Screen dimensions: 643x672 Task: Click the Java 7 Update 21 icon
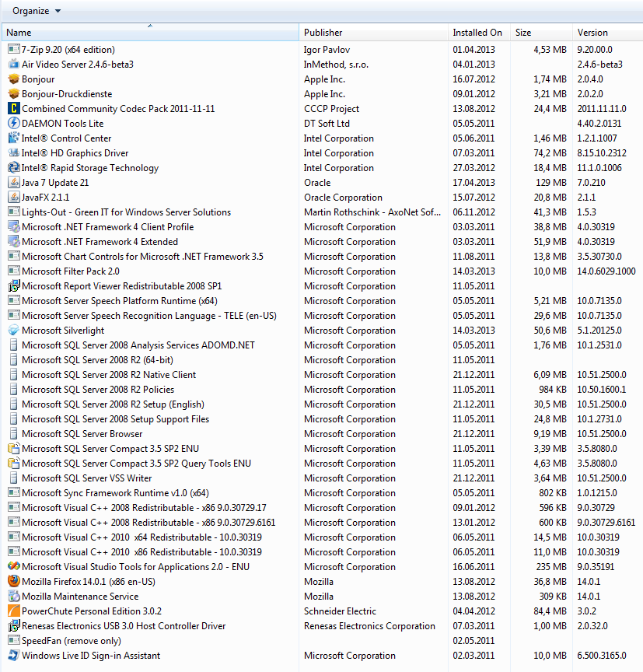(x=14, y=183)
